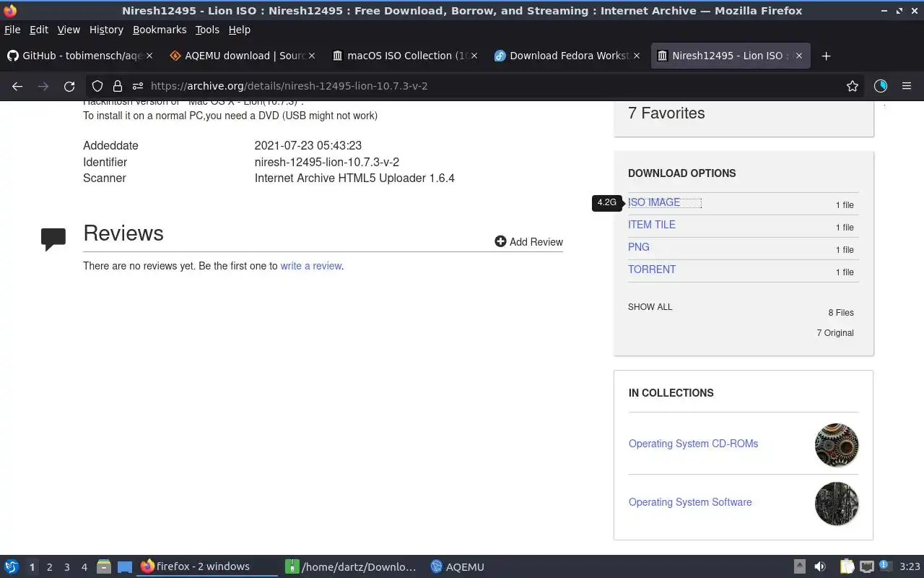
Task: Open the file manager taskbar launcher
Action: [x=104, y=566]
